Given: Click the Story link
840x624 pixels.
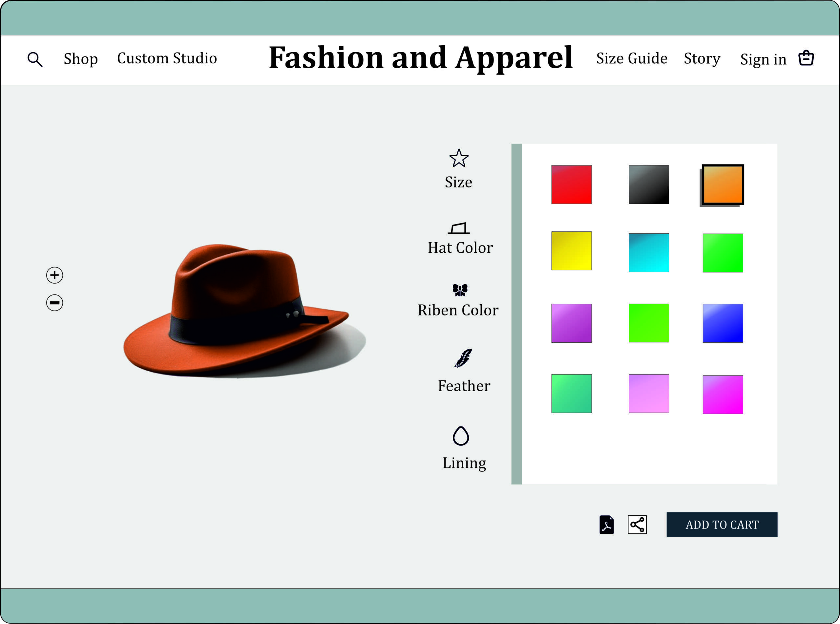Looking at the screenshot, I should coord(702,58).
